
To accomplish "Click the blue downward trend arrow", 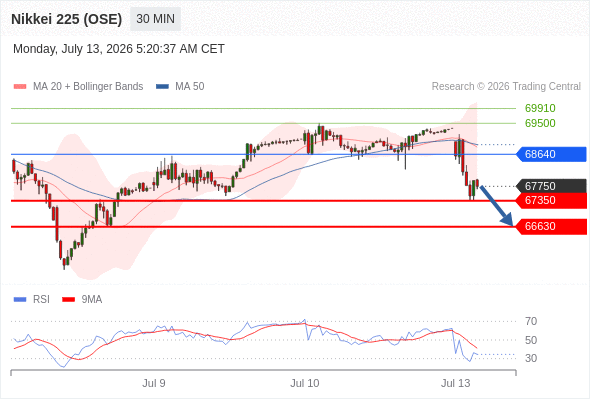I will click(x=497, y=205).
